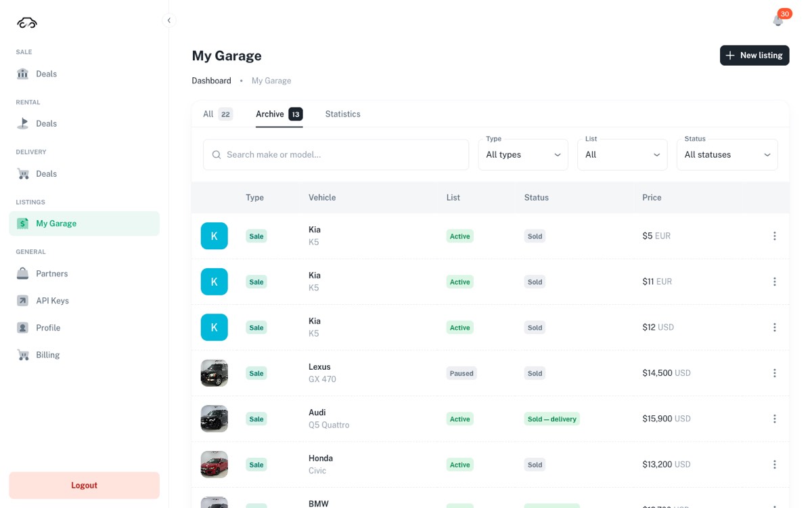This screenshot has height=508, width=812.
Task: Go to Deals under Delivery
Action: [x=85, y=173]
